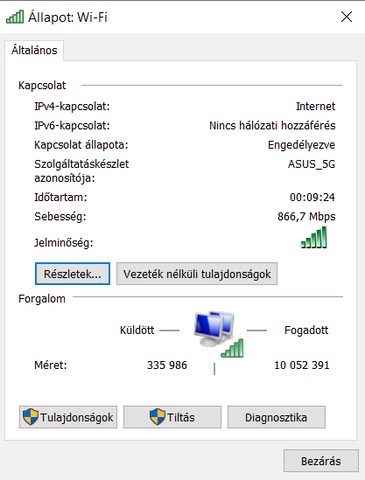Image resolution: width=365 pixels, height=480 pixels.
Task: Click the 'Kapcsolat' group heading
Action: [42, 86]
